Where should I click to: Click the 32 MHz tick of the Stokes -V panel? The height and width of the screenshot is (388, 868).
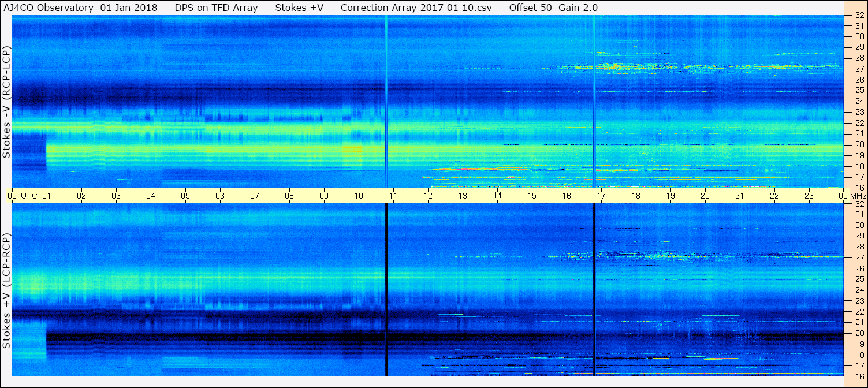click(859, 15)
